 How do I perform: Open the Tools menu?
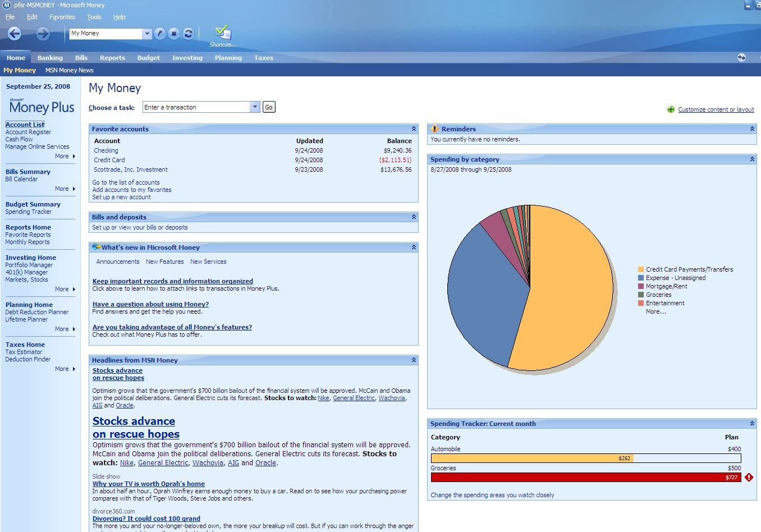[94, 17]
